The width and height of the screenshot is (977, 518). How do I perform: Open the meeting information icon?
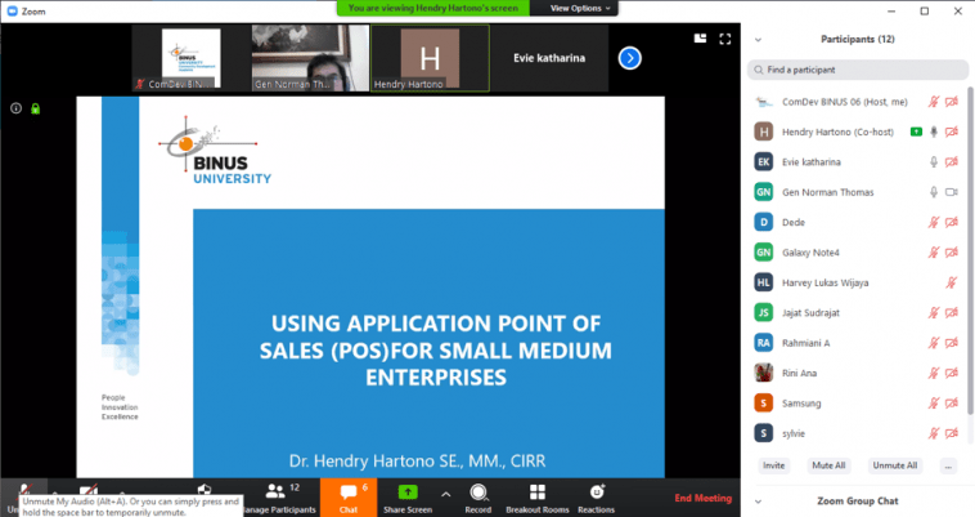coord(16,108)
